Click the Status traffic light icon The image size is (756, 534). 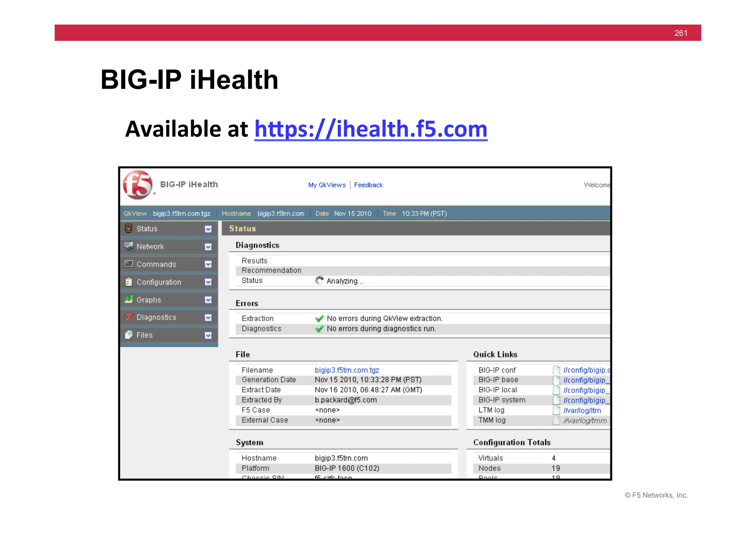pos(128,228)
